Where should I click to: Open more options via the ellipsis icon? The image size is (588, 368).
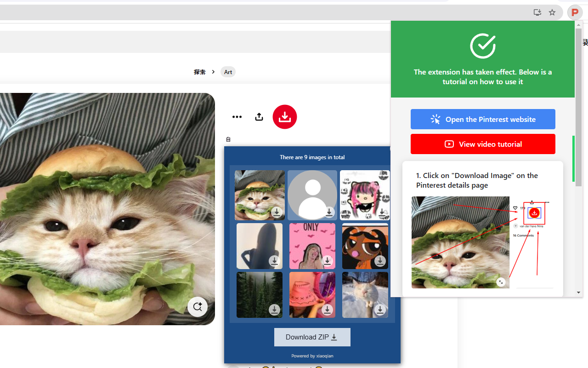(x=237, y=117)
